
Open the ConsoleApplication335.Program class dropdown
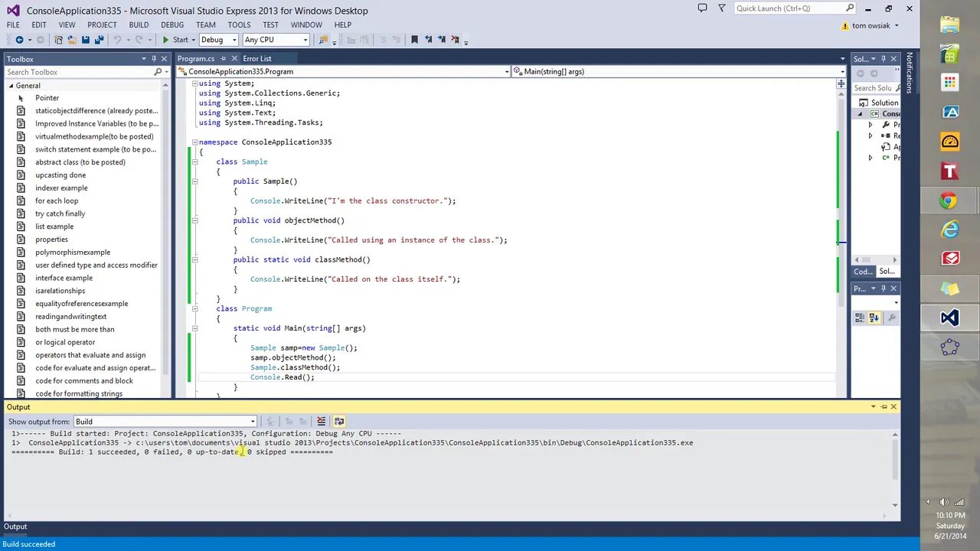coord(343,72)
